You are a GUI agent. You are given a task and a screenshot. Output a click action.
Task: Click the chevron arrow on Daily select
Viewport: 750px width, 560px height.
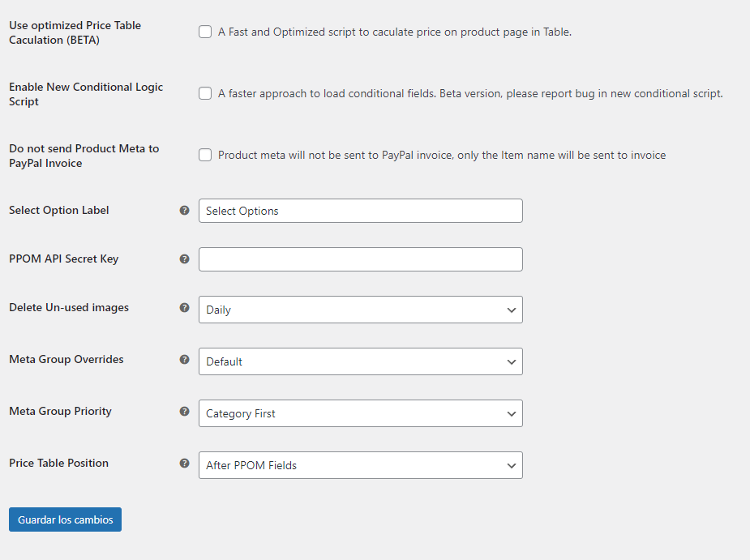[x=512, y=310]
